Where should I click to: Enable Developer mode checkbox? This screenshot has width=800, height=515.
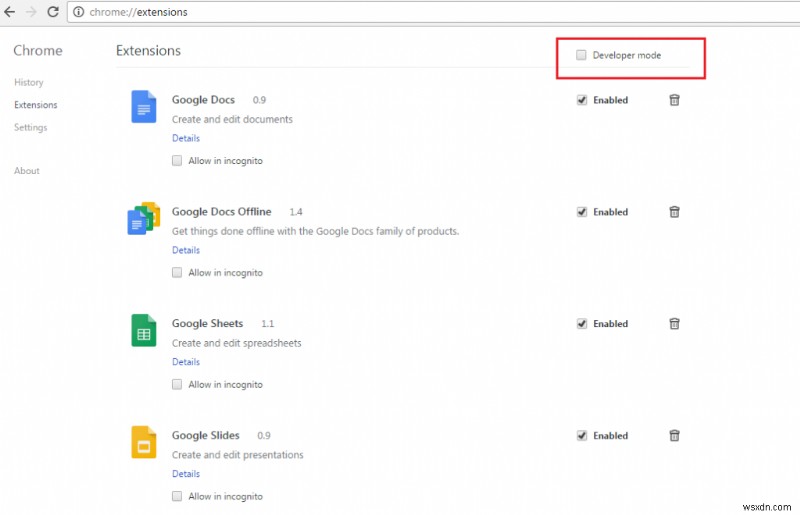pos(581,55)
